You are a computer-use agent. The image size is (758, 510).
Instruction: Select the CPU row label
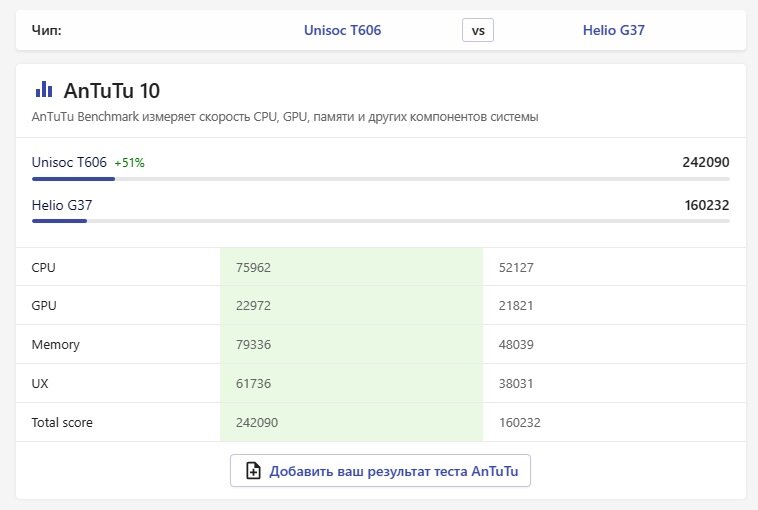click(43, 268)
